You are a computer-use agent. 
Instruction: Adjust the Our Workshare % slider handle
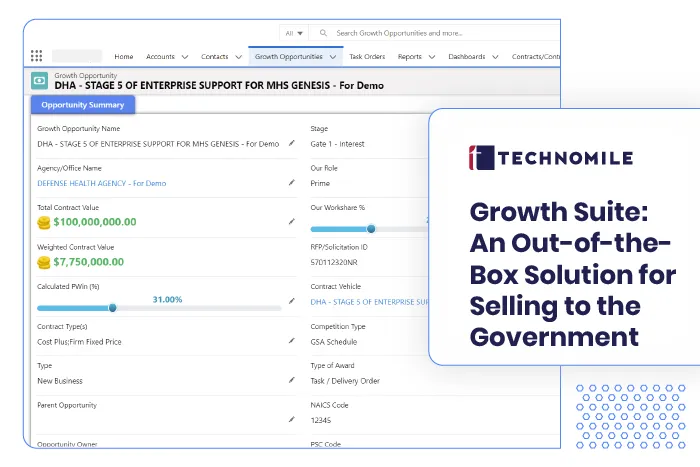click(371, 229)
